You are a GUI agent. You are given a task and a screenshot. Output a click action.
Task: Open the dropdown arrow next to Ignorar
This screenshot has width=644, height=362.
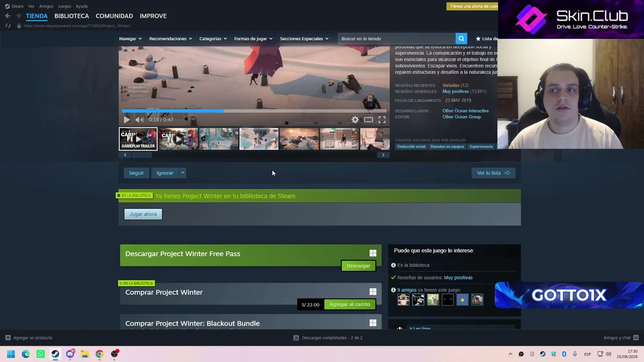[x=183, y=173]
